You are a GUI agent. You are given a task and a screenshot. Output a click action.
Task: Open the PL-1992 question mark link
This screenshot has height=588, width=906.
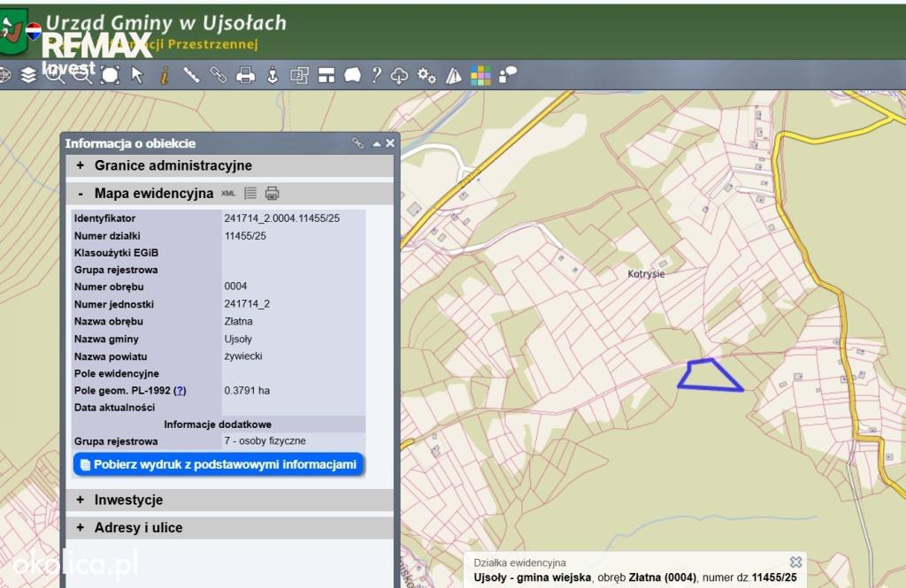tap(180, 391)
